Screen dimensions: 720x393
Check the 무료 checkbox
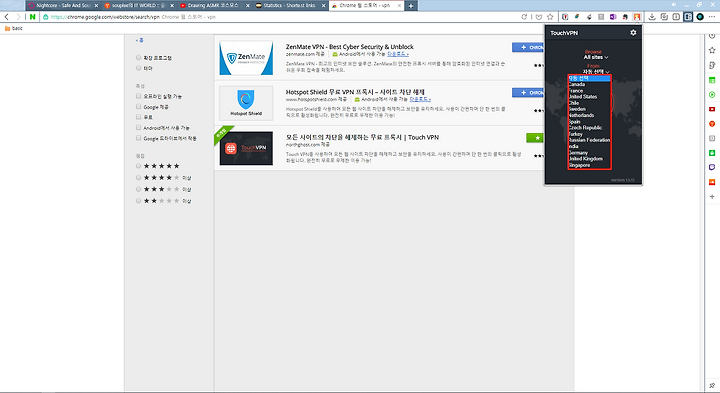pos(138,117)
